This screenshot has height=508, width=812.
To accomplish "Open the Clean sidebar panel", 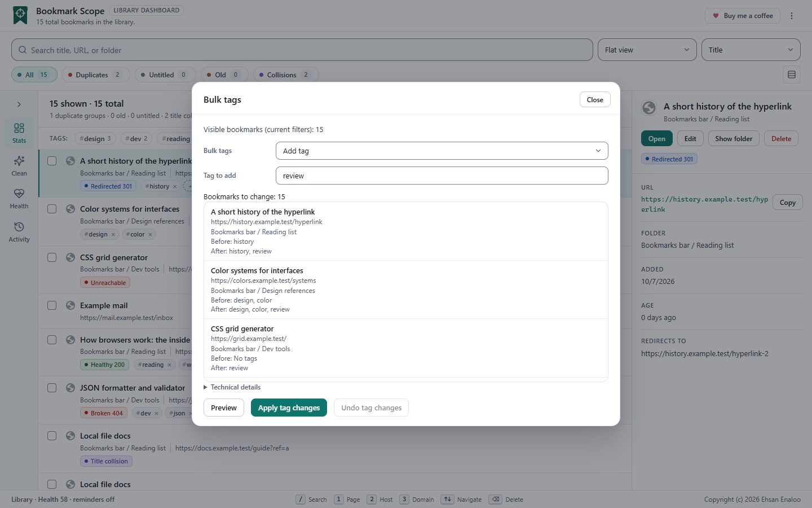I will point(19,166).
